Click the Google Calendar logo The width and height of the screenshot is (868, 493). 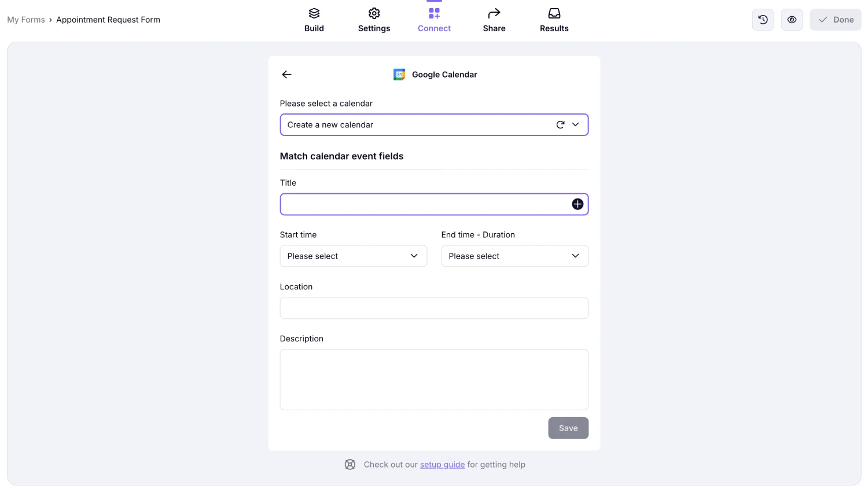coord(399,74)
